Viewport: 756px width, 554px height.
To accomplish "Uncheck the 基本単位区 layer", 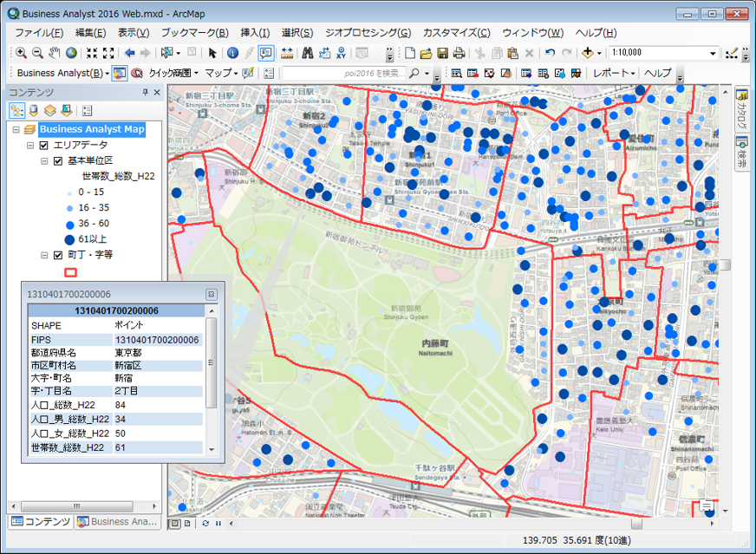I will [58, 161].
